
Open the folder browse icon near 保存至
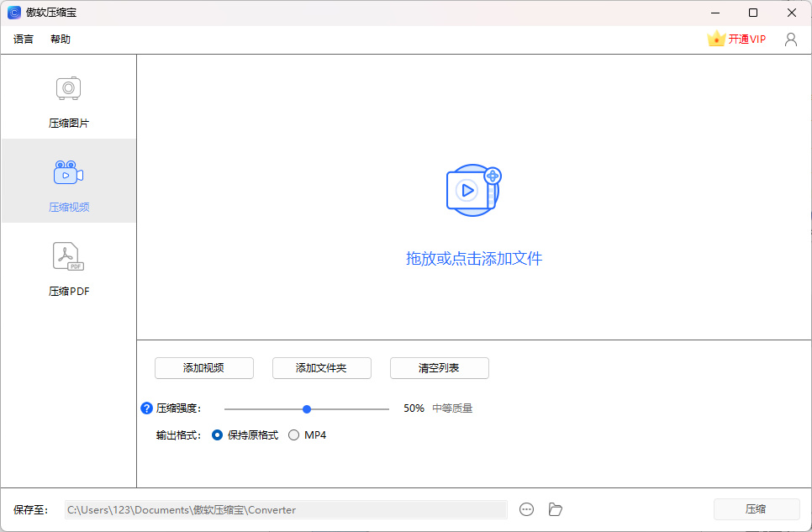click(x=555, y=509)
